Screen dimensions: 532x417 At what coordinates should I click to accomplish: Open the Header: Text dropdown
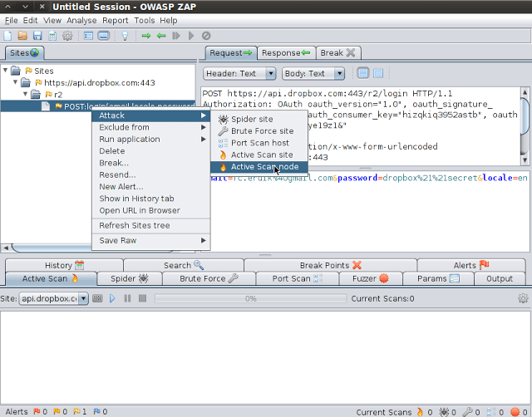[239, 74]
